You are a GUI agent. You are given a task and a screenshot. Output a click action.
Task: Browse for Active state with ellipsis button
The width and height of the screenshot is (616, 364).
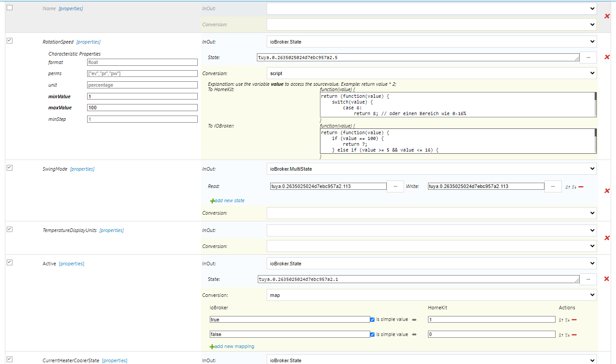(x=588, y=279)
